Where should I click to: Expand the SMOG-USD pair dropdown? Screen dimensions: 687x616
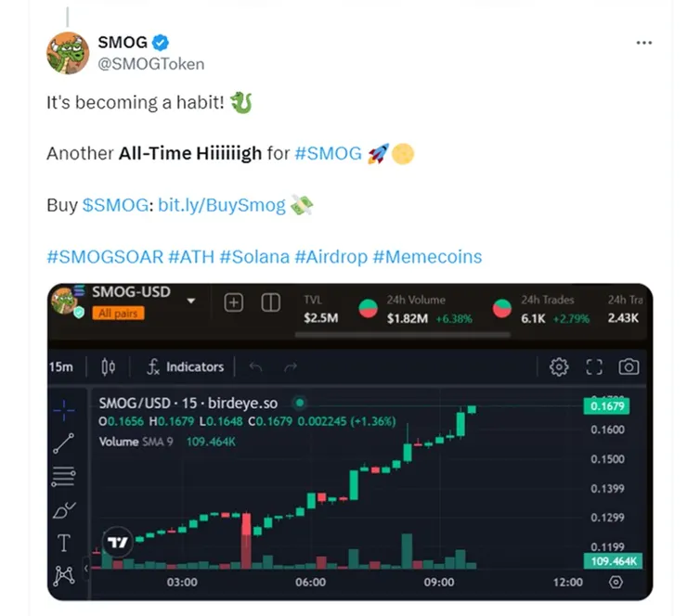point(191,301)
